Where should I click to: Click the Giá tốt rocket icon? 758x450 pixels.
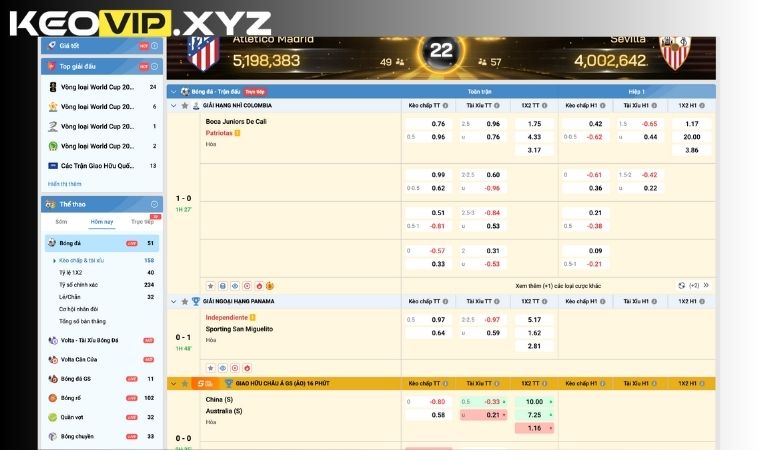50,46
